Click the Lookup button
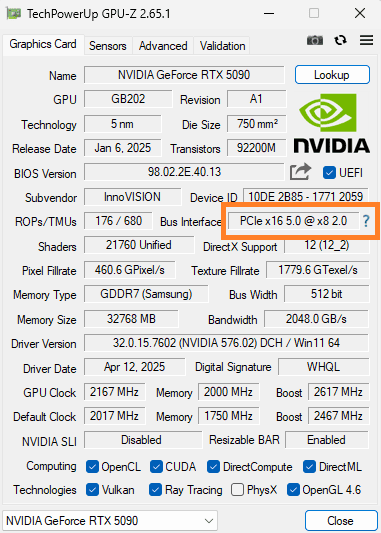Viewport: 381px width, 533px height. pos(332,75)
